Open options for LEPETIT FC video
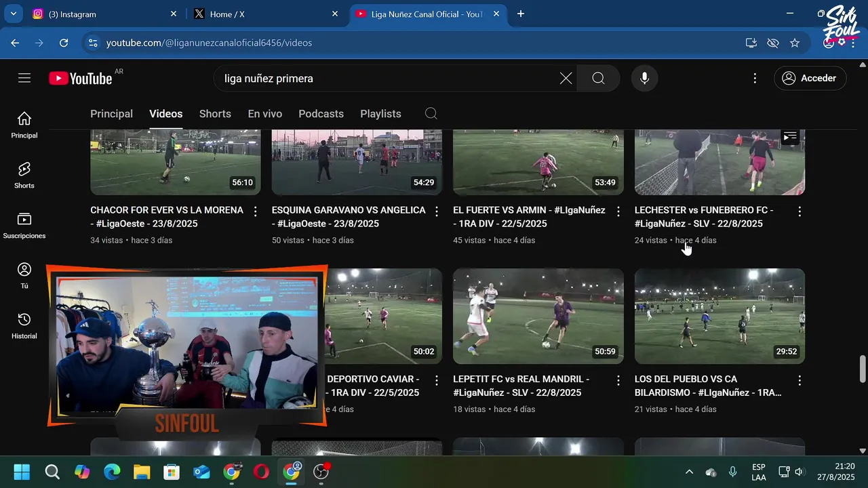The image size is (868, 488). [618, 380]
